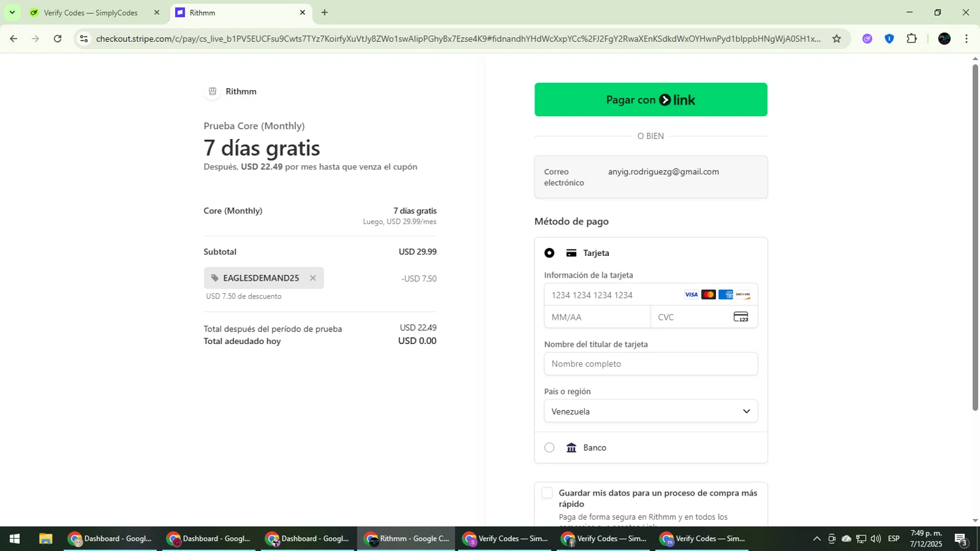Open the País o región dropdown
Screen dimensions: 980x551
click(x=651, y=411)
